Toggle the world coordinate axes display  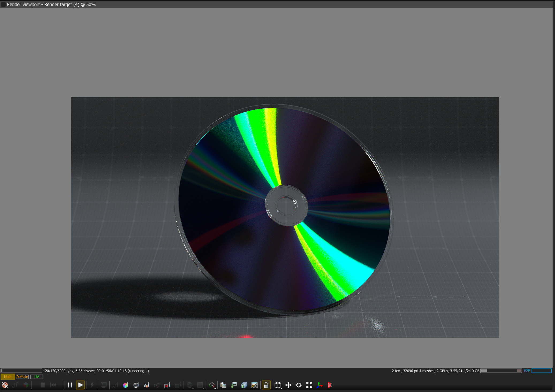pyautogui.click(x=320, y=385)
